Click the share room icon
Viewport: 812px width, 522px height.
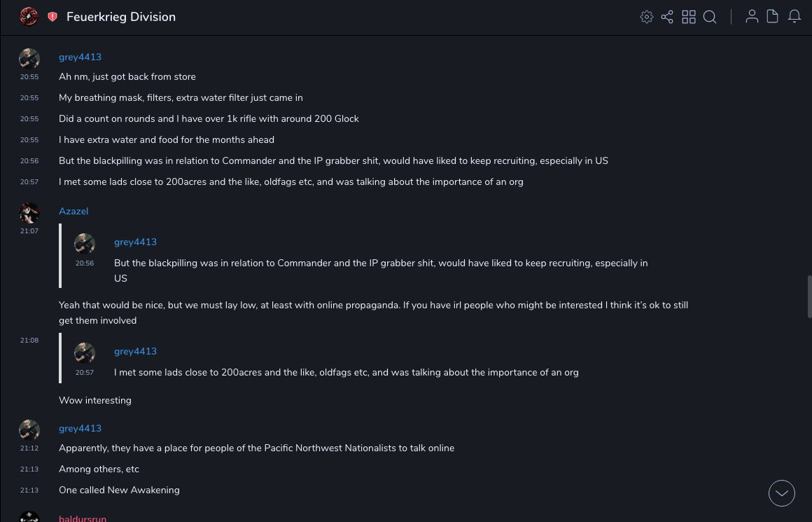click(667, 17)
